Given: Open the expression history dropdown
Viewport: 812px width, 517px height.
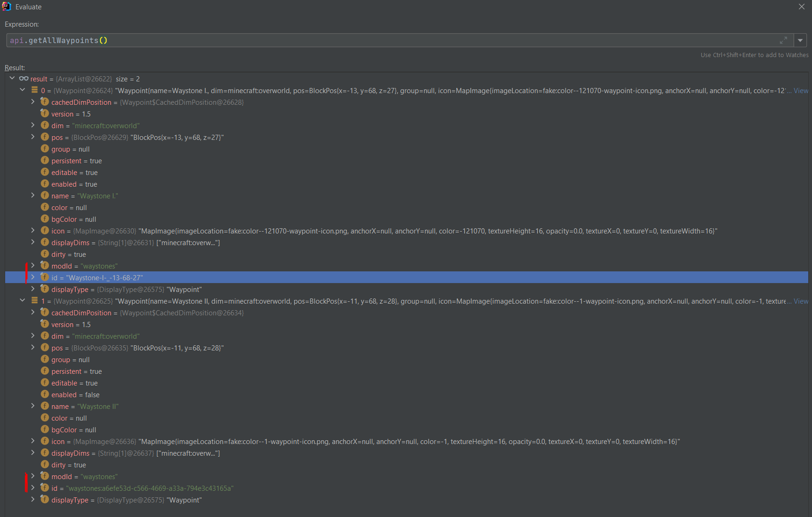Looking at the screenshot, I should coord(801,40).
